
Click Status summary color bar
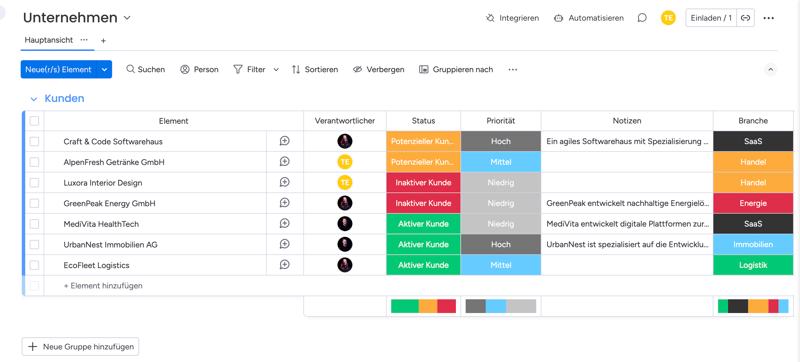423,306
